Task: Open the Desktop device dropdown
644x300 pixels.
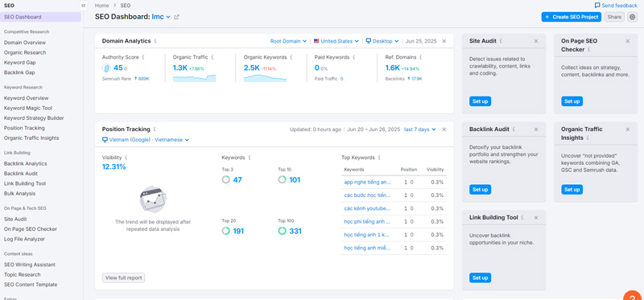Action: [382, 41]
